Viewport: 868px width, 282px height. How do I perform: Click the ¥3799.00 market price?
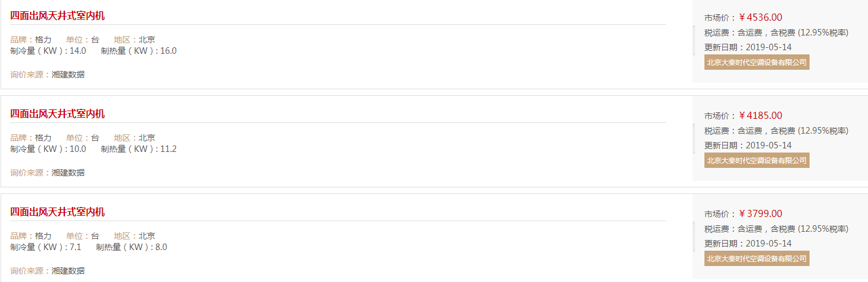coord(761,214)
